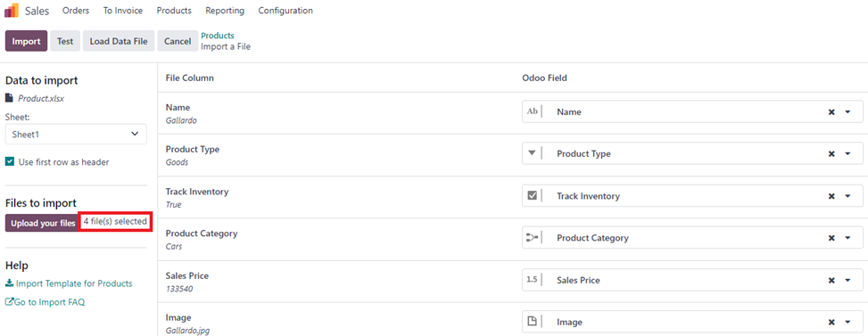Screen dimensions: 868x336
Task: Clear the Name field mapping
Action: click(831, 111)
